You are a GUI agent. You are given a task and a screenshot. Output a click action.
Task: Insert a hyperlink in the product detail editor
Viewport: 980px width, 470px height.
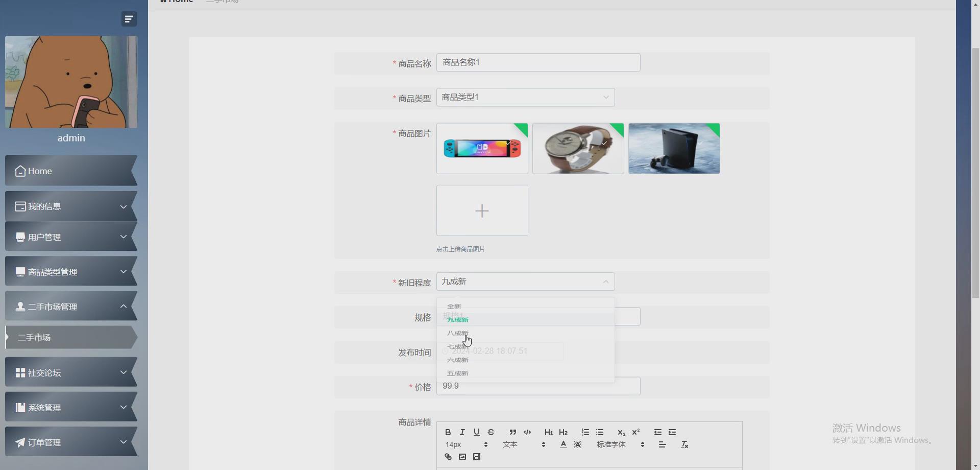pos(448,456)
